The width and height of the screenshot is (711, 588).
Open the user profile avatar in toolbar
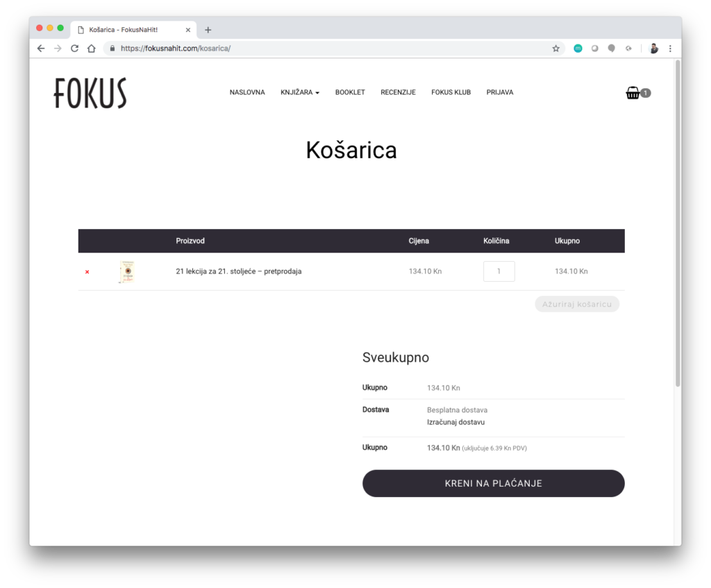[653, 49]
